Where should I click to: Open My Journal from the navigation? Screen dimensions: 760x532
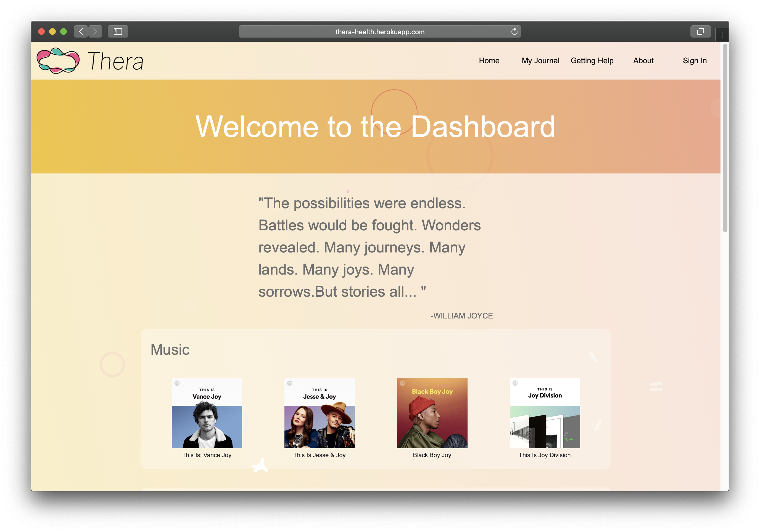tap(540, 60)
